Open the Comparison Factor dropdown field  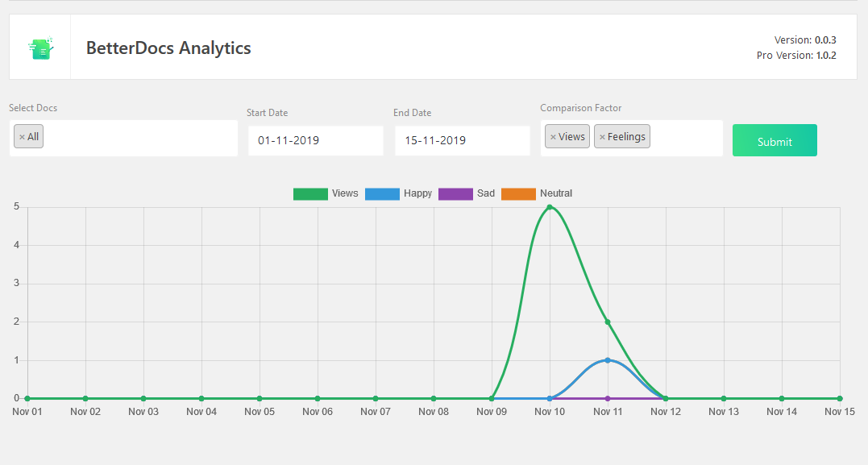point(685,138)
